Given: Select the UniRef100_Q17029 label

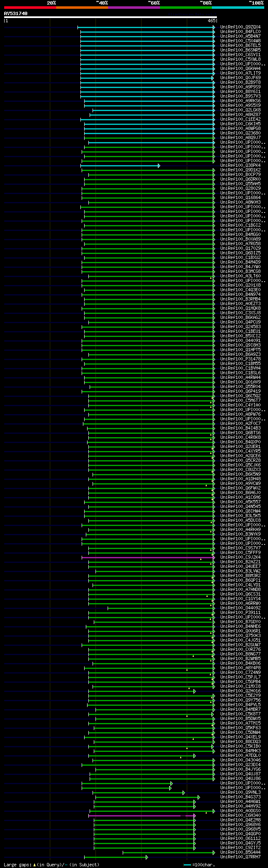Looking at the screenshot, I should [x=240, y=249].
